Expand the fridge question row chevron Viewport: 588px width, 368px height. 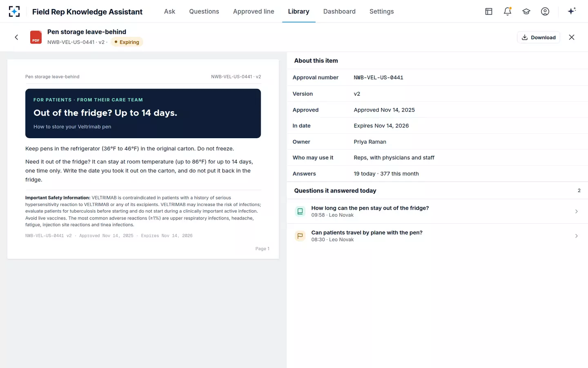[577, 211]
